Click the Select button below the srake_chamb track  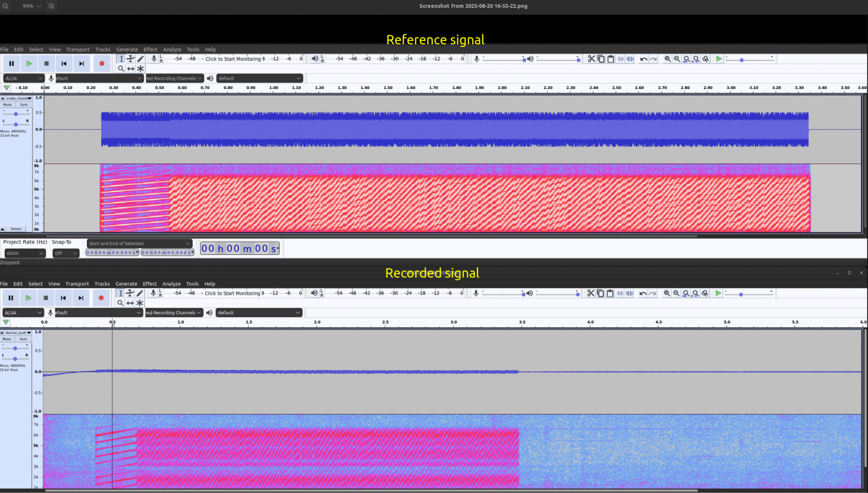click(x=16, y=229)
